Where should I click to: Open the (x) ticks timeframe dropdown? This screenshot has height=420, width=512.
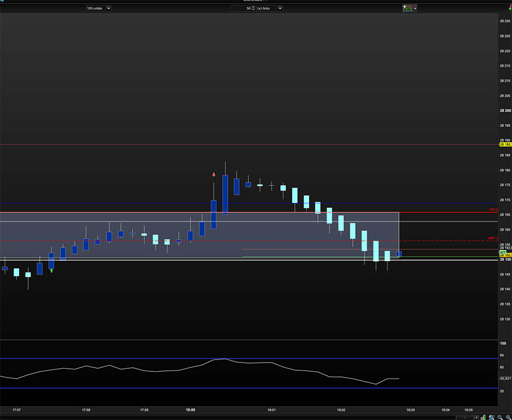coord(269,8)
